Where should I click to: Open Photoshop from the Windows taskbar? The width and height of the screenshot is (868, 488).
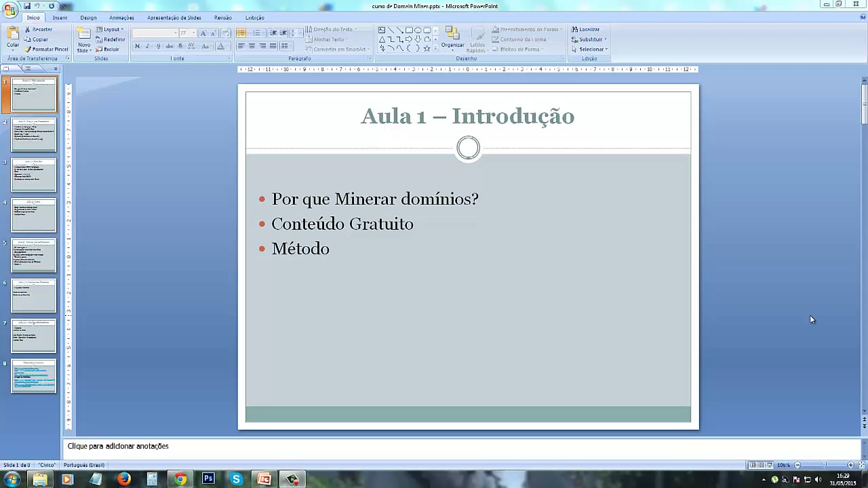coord(208,479)
